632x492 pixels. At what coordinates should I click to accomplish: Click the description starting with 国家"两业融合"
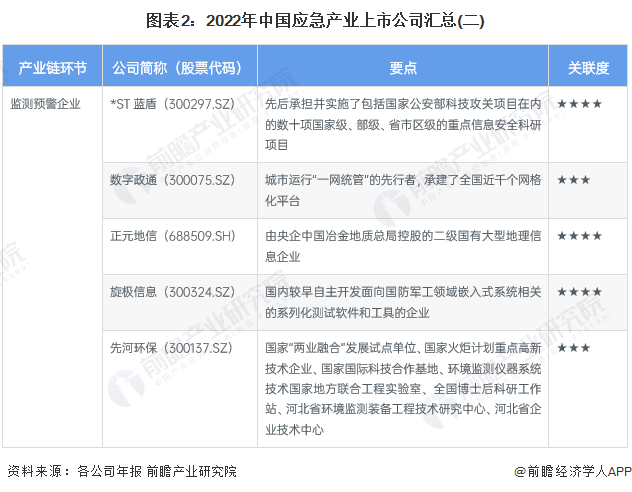tap(402, 388)
